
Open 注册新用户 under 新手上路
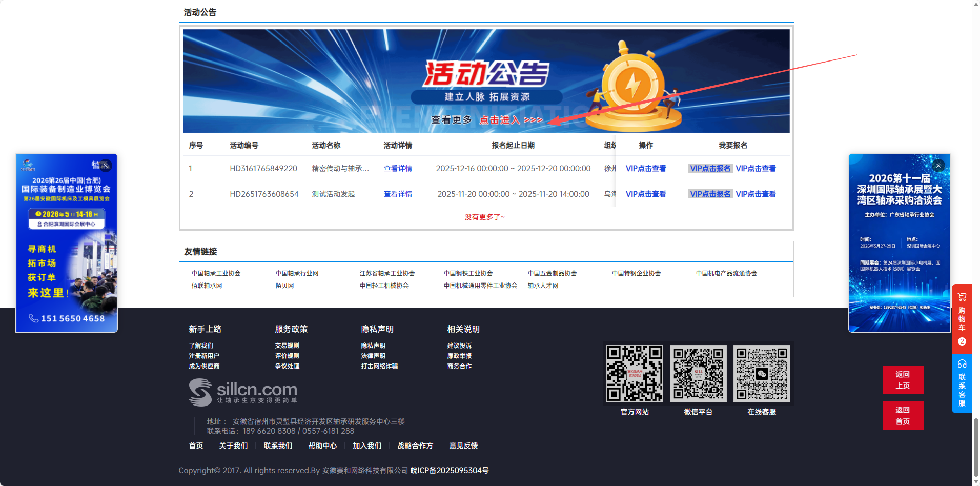coord(204,356)
